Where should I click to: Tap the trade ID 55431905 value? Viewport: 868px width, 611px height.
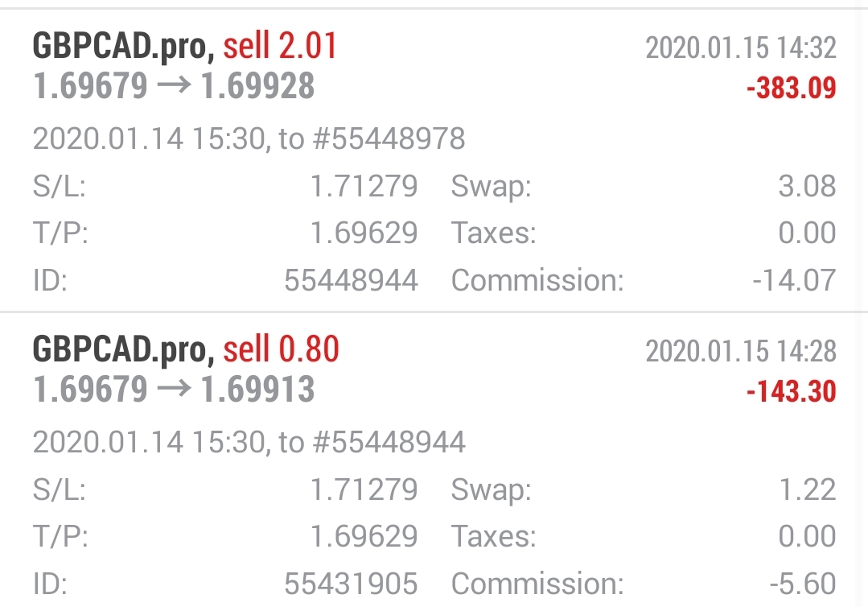[351, 584]
